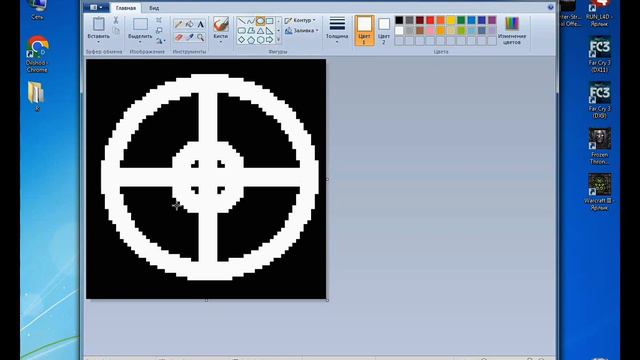Open Paint Help question mark icon
Image resolution: width=640 pixels, height=360 pixels.
(x=550, y=7)
